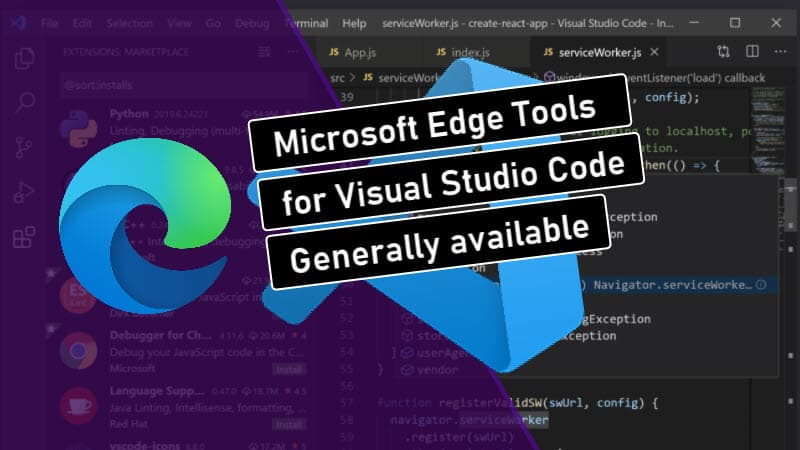Open the Terminal menu
This screenshot has height=450, width=800.
[306, 23]
